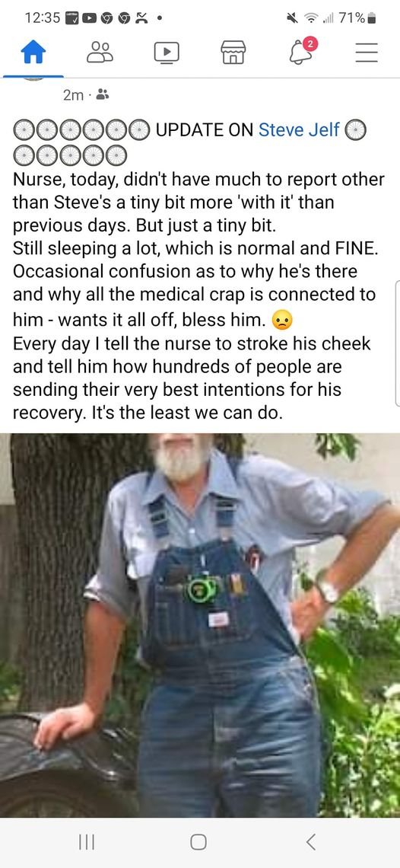Tap the scroll handle on right edge

(397, 343)
